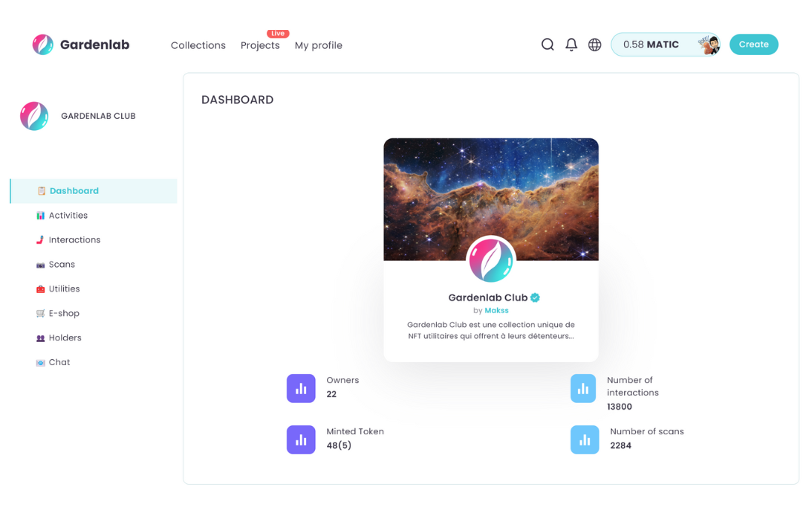Click the Gardenlab Club card title

[488, 298]
